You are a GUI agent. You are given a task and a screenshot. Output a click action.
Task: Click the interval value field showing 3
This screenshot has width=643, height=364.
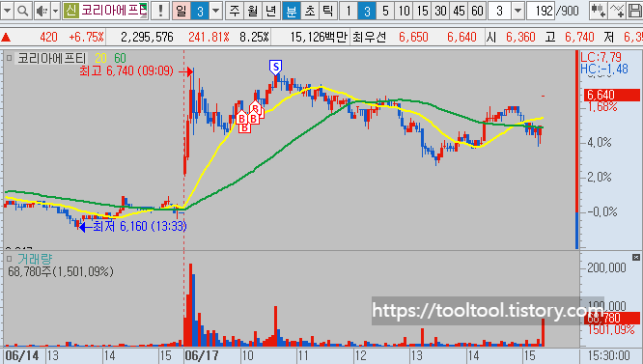pos(500,11)
